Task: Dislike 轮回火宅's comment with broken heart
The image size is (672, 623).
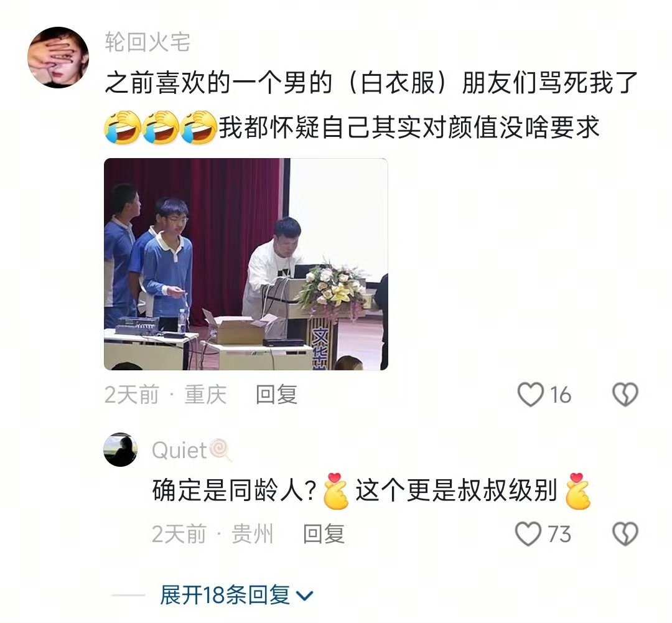Action: tap(625, 395)
